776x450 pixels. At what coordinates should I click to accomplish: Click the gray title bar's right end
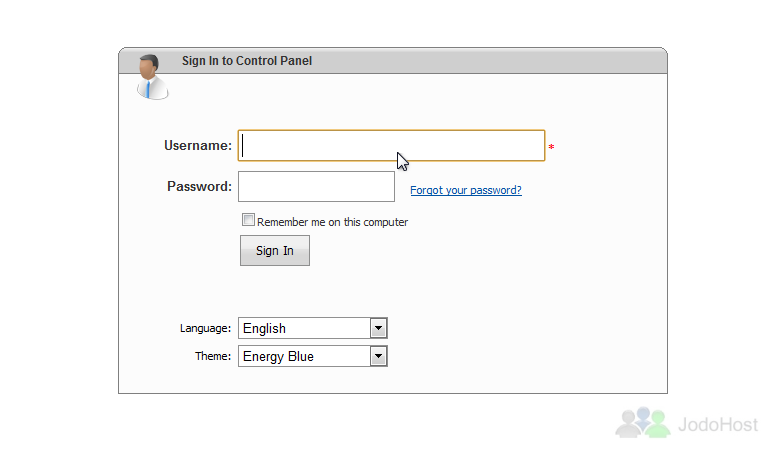click(653, 61)
